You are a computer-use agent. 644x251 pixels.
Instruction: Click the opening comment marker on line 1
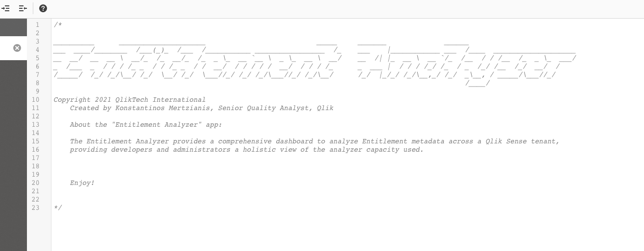(58, 25)
